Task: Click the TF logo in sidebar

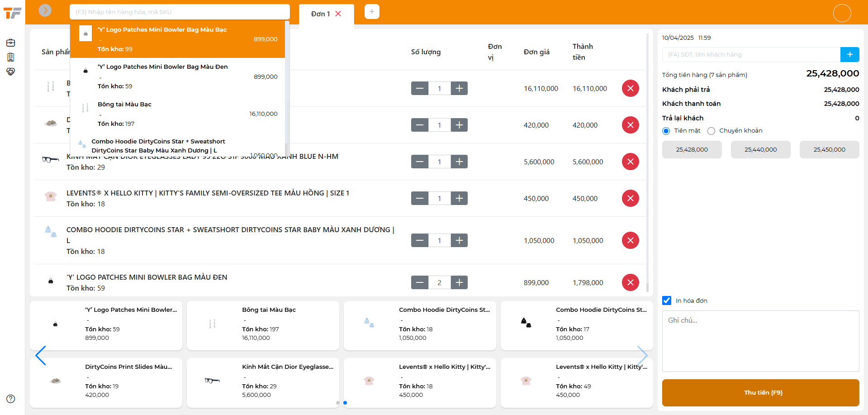Action: [x=13, y=13]
